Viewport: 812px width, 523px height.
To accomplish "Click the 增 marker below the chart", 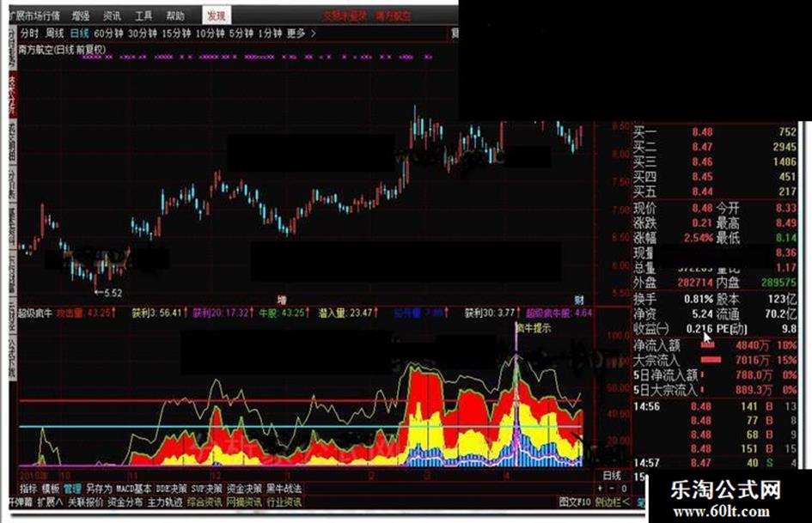I will [x=281, y=300].
